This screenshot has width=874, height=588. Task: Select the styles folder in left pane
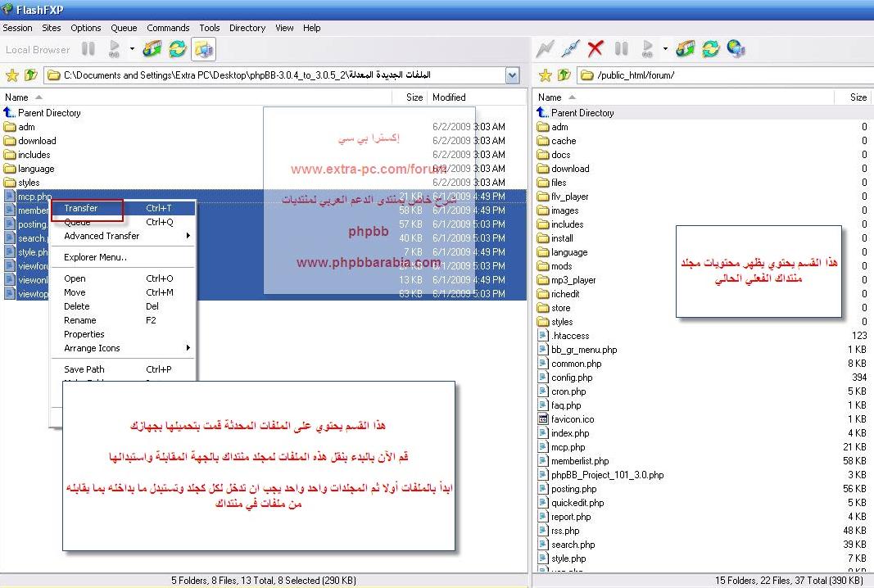(22, 183)
